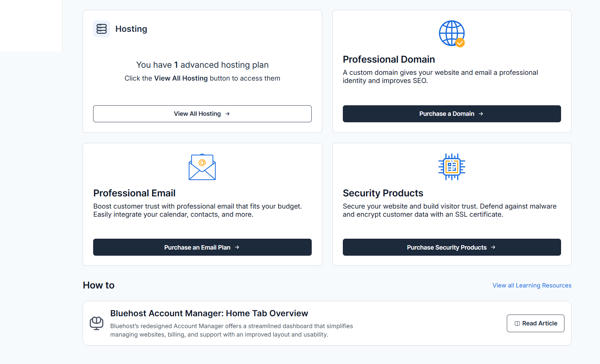Image resolution: width=600 pixels, height=364 pixels.
Task: Click the 'Secure your website' security description
Action: click(450, 210)
